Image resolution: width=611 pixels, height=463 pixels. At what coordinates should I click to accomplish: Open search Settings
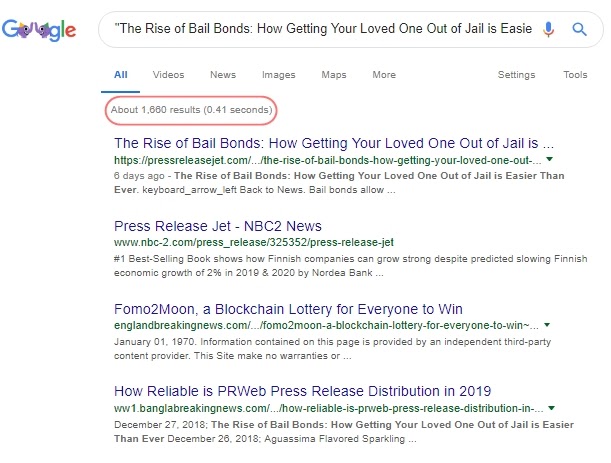point(516,75)
